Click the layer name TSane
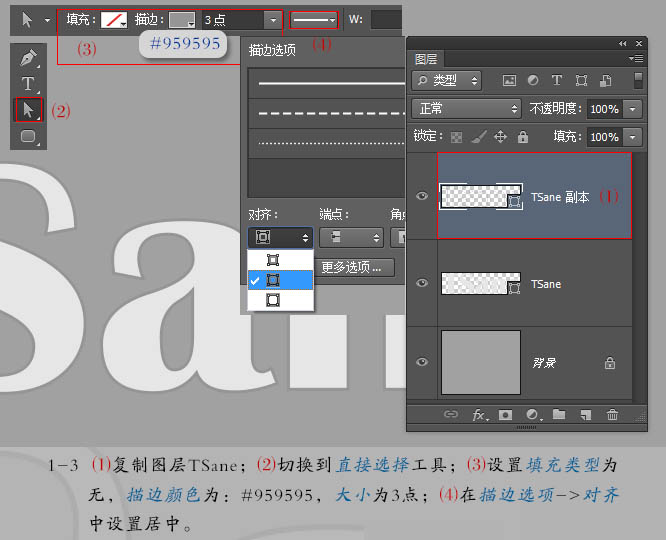Viewport: 666px width, 540px height. click(x=546, y=284)
